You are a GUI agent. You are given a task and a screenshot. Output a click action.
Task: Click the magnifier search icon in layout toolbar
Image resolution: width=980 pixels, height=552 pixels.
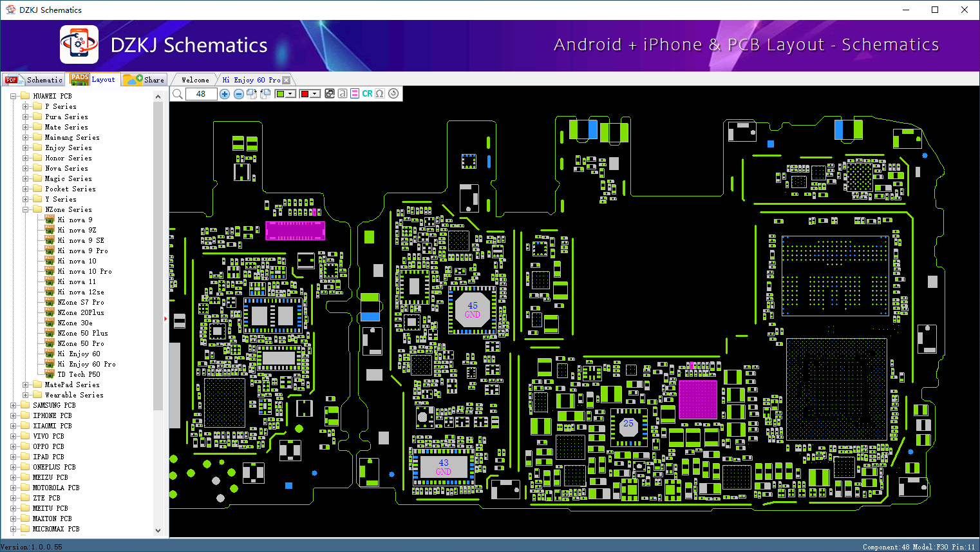tap(178, 94)
